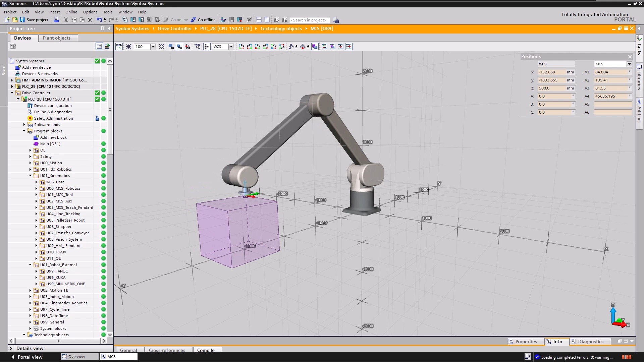This screenshot has width=644, height=362.
Task: Zoom to 100% magnifier icon
Action: (x=197, y=47)
